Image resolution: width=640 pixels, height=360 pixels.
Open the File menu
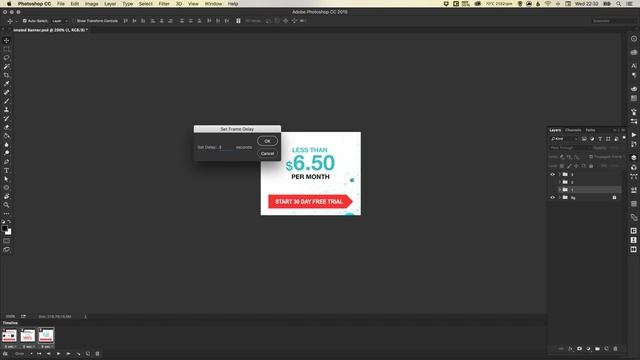(61, 4)
